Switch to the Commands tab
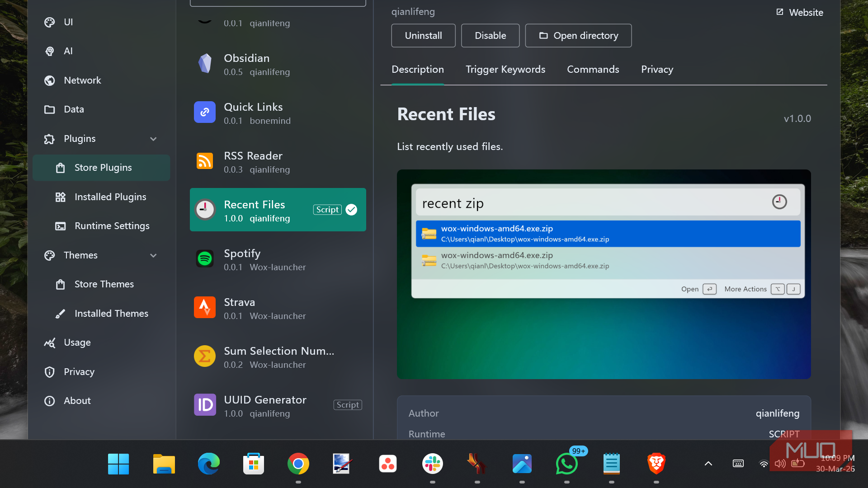868x488 pixels. pos(593,70)
